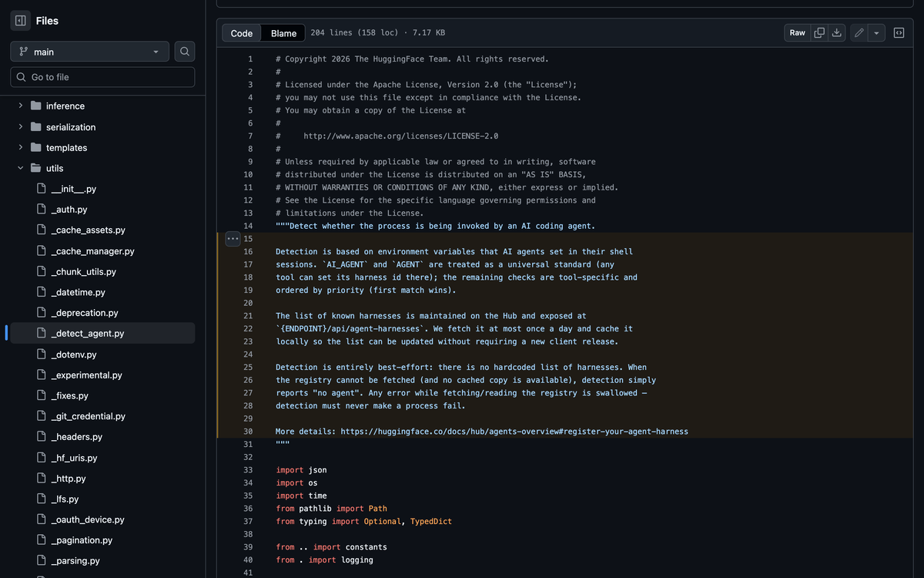Open file _fixes.py
924x578 pixels.
69,395
